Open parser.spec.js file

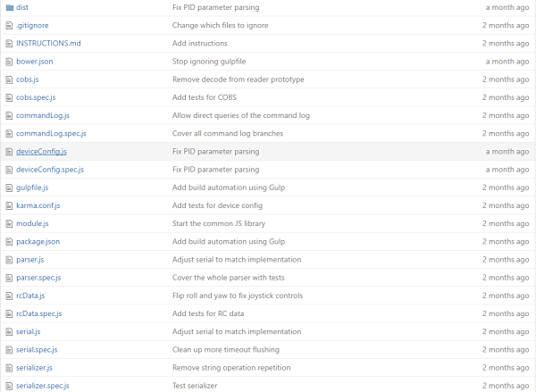(38, 278)
